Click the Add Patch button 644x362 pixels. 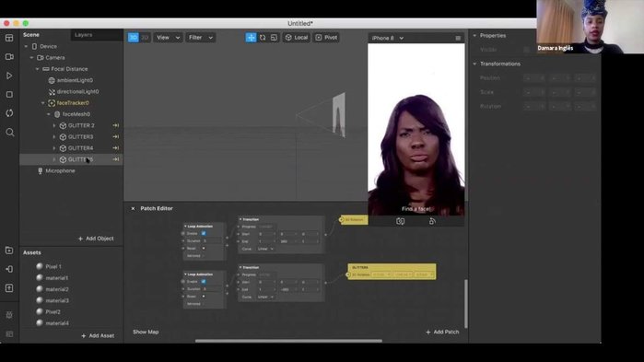[442, 332]
